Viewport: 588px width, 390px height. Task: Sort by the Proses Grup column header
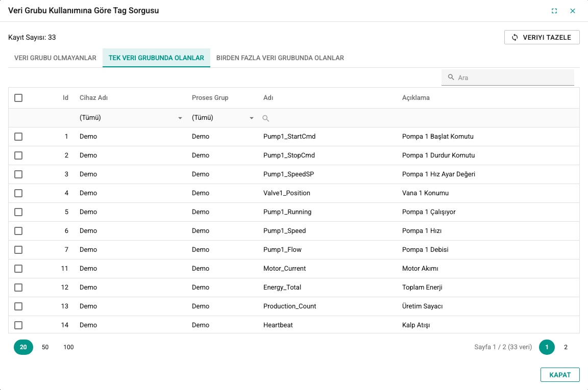point(210,98)
